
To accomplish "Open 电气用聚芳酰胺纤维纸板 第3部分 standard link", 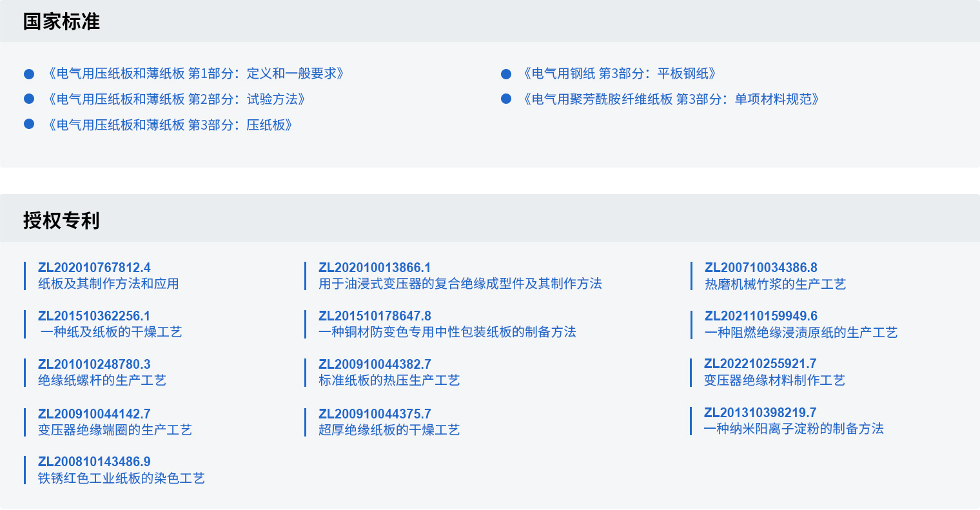I will tap(671, 99).
